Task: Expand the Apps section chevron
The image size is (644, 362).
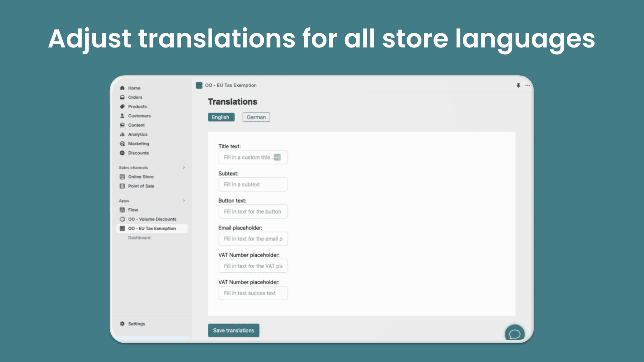Action: click(x=184, y=201)
